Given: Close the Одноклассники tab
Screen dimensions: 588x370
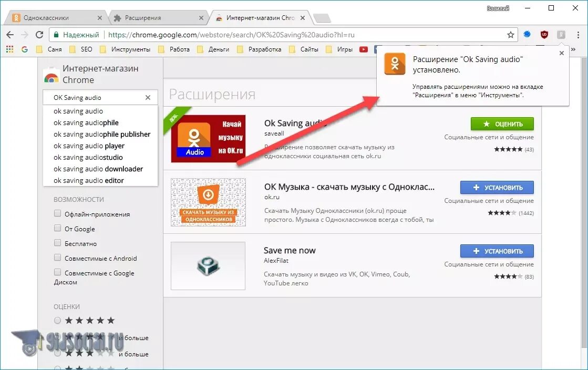Looking at the screenshot, I should pyautogui.click(x=100, y=18).
